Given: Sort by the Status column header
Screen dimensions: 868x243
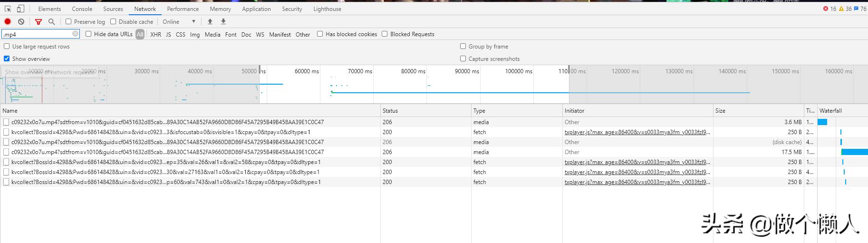Looking at the screenshot, I should (426, 110).
